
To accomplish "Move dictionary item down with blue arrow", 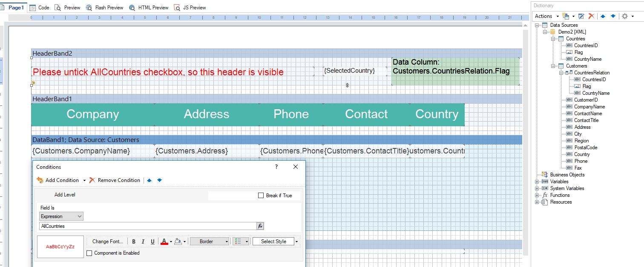I will (x=613, y=16).
